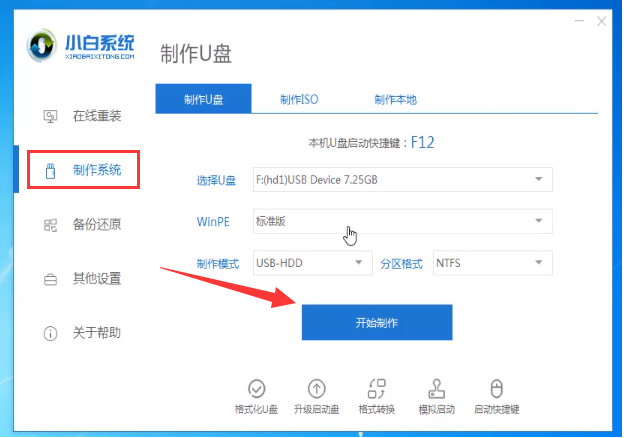Screen dimensions: 624x438
Task: Open the 升级启动盘 tool
Action: pyautogui.click(x=316, y=389)
